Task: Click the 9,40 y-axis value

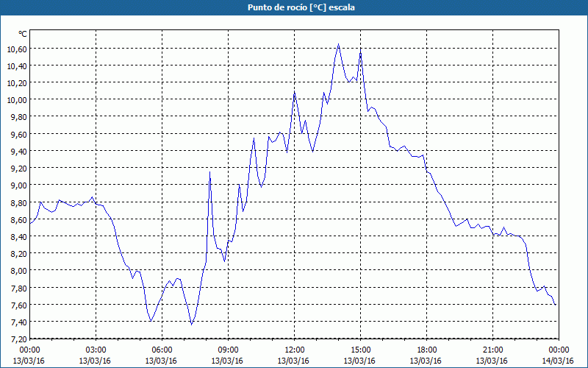Action: pos(19,152)
